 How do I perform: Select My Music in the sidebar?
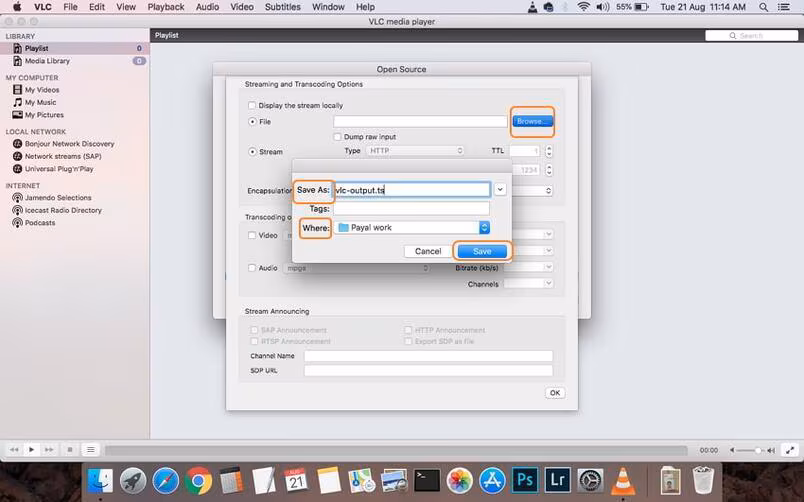41,103
